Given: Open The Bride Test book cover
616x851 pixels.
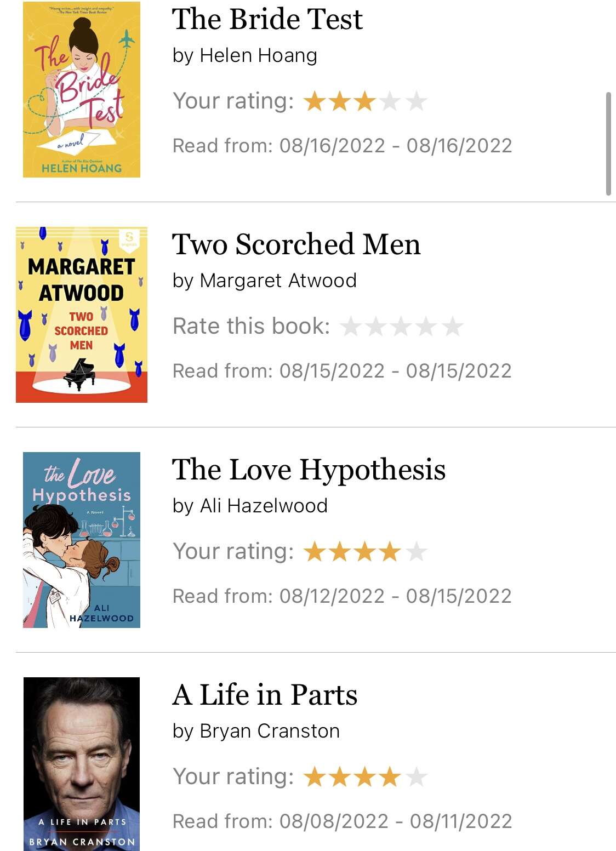Looking at the screenshot, I should [82, 89].
